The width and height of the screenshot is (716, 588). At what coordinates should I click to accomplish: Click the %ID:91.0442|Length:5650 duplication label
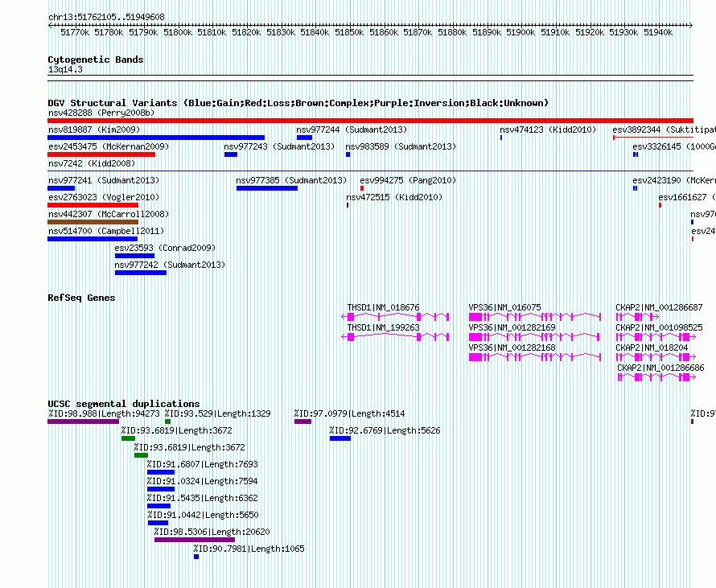click(x=204, y=515)
